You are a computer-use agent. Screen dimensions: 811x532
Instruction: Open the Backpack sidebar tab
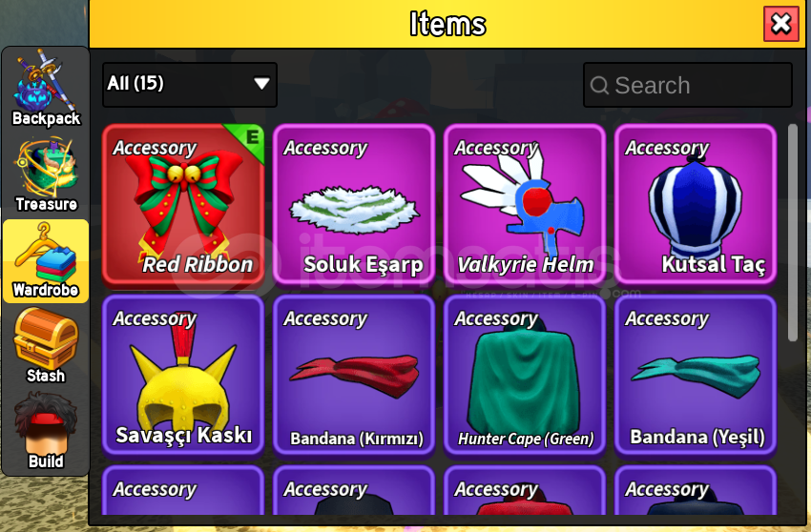pos(46,89)
